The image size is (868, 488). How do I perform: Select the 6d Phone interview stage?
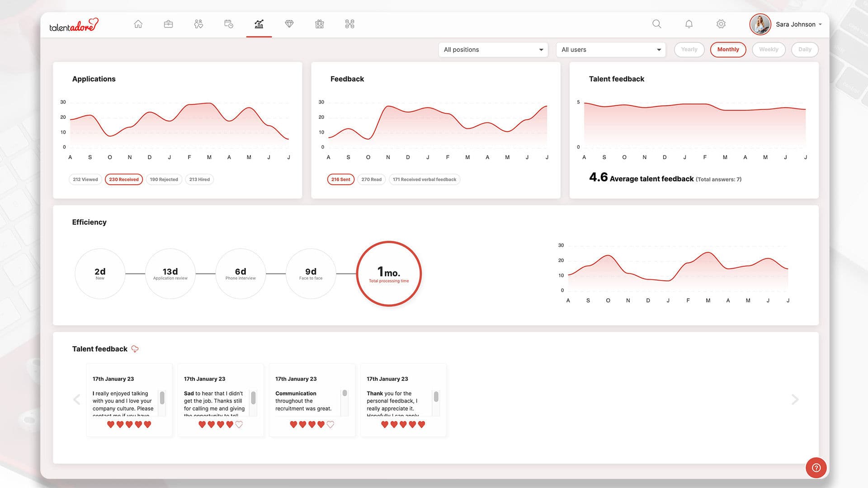click(x=241, y=273)
